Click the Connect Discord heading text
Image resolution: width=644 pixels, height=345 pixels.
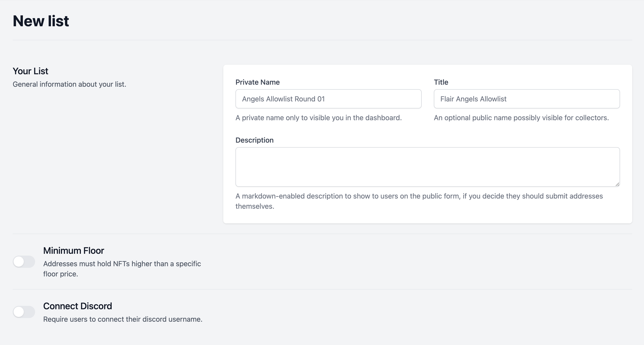(x=77, y=306)
